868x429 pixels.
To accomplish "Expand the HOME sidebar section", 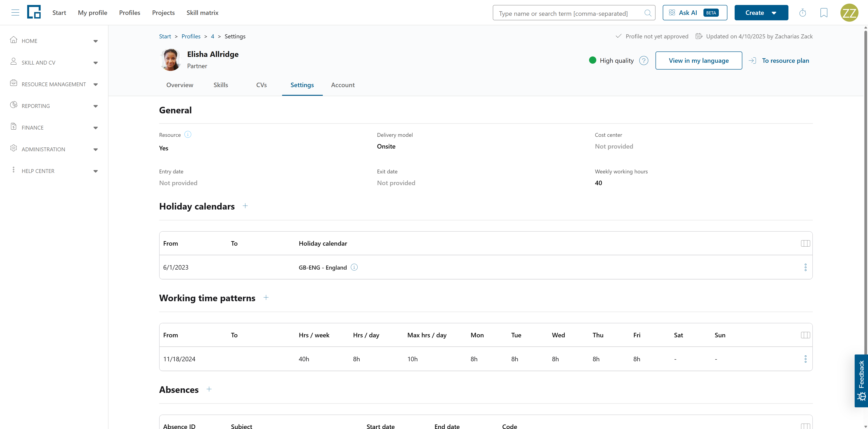I will click(x=54, y=41).
